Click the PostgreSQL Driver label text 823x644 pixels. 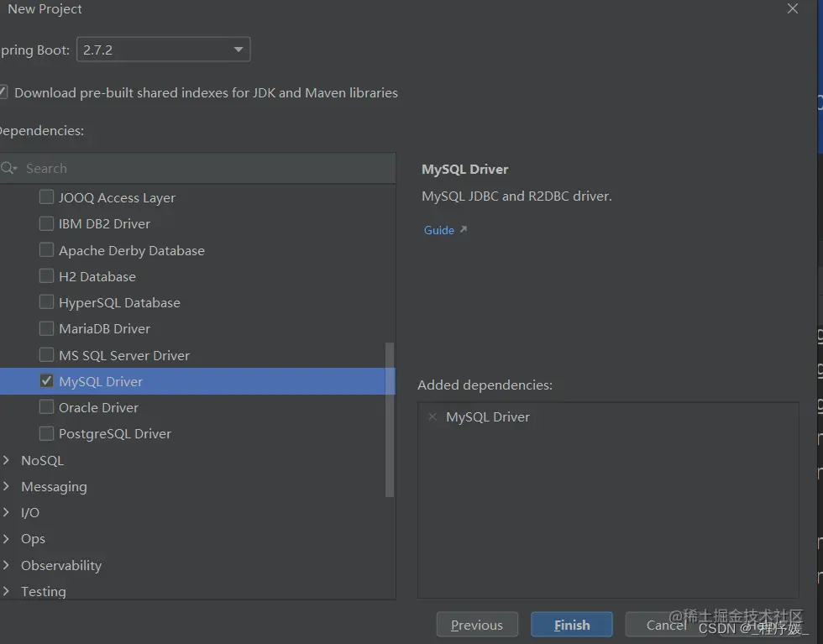pyautogui.click(x=115, y=433)
